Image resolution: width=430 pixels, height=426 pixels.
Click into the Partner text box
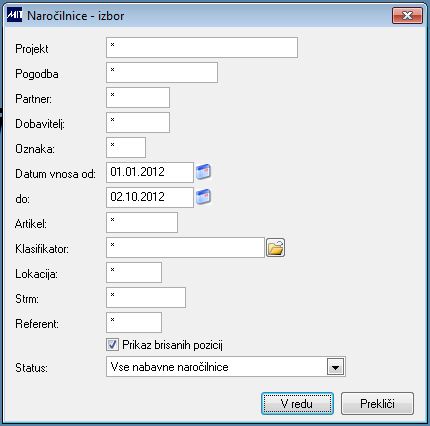138,97
